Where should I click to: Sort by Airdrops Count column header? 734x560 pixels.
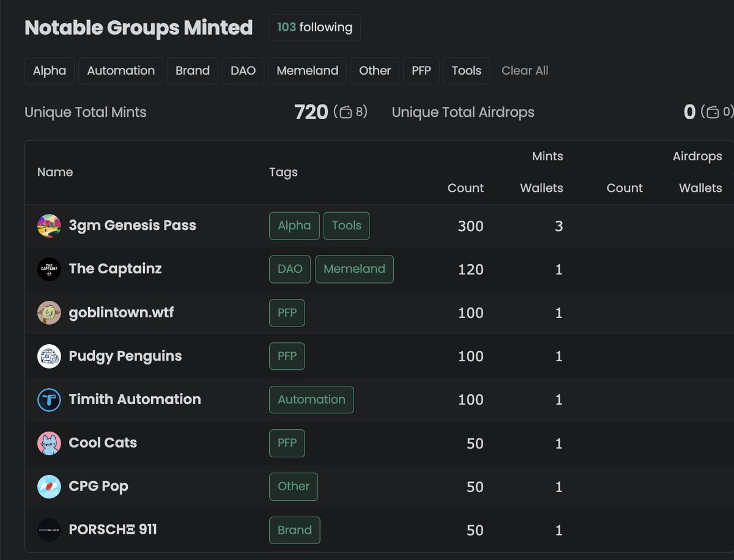[625, 188]
